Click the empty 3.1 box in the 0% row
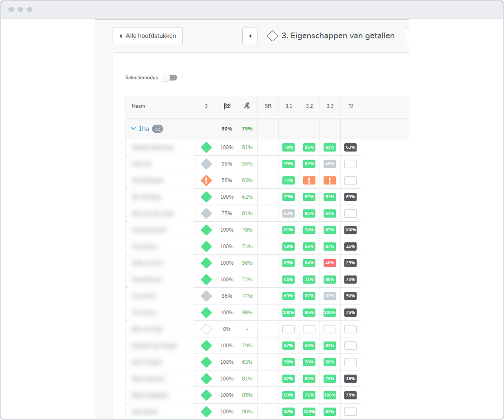 pyautogui.click(x=289, y=329)
